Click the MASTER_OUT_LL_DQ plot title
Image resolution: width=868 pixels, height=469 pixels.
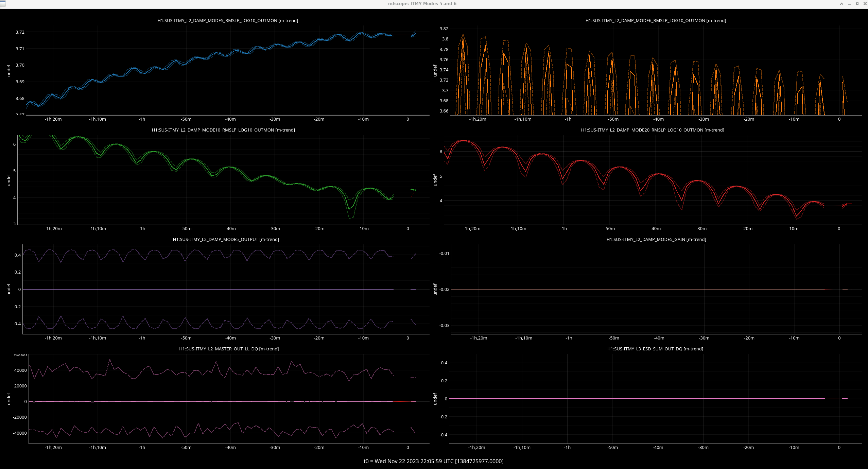(x=229, y=349)
